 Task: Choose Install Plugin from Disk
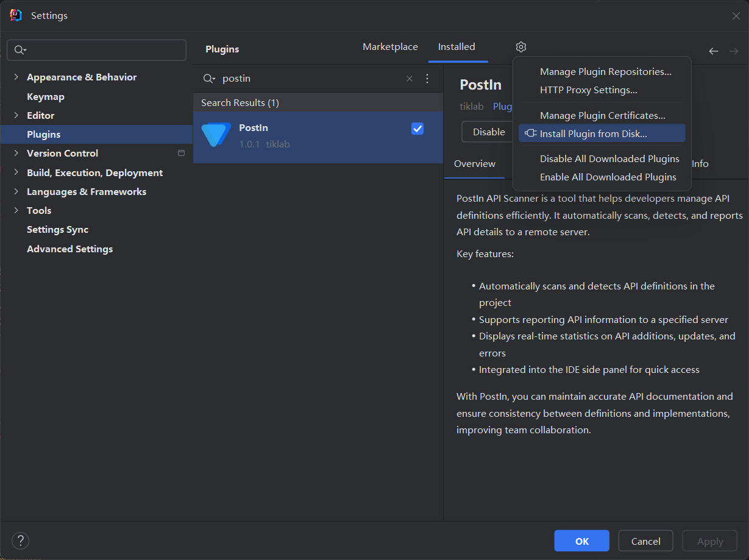tap(602, 133)
